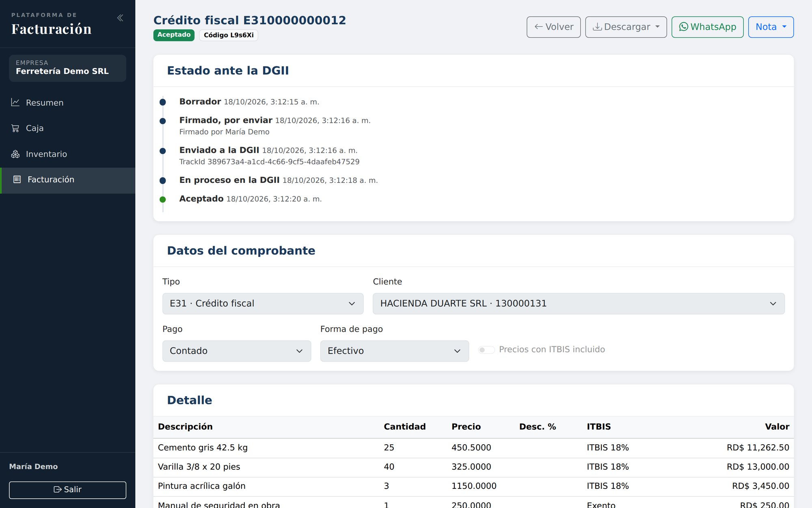812x508 pixels.
Task: Open Forma de pago dropdown showing Efectivo
Action: 395,351
